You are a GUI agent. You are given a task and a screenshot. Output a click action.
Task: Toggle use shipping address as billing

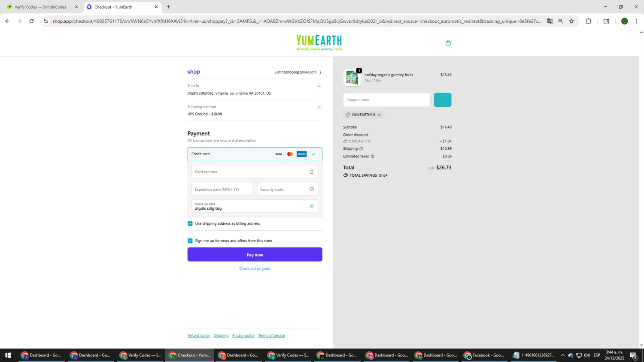tap(190, 223)
